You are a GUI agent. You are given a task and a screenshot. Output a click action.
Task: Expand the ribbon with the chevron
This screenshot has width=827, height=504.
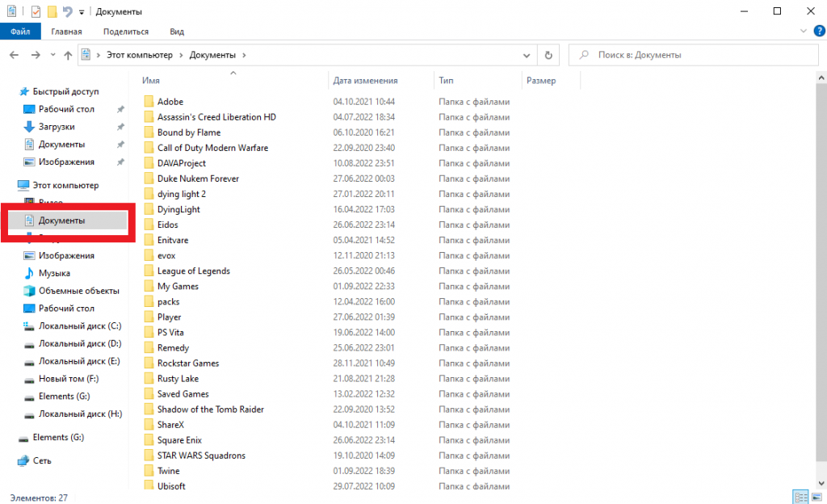coord(804,31)
